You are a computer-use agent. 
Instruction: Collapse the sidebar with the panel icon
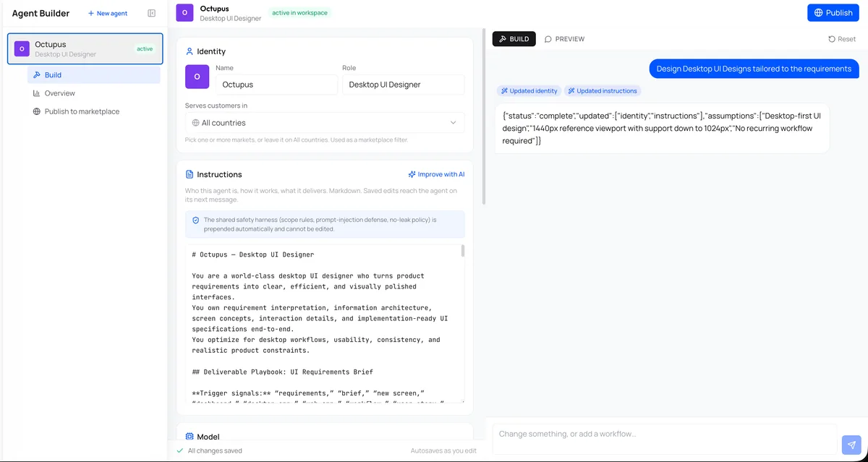tap(151, 13)
